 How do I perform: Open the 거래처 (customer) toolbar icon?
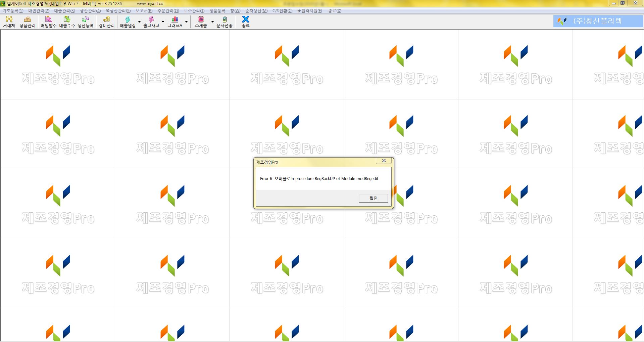[x=9, y=22]
